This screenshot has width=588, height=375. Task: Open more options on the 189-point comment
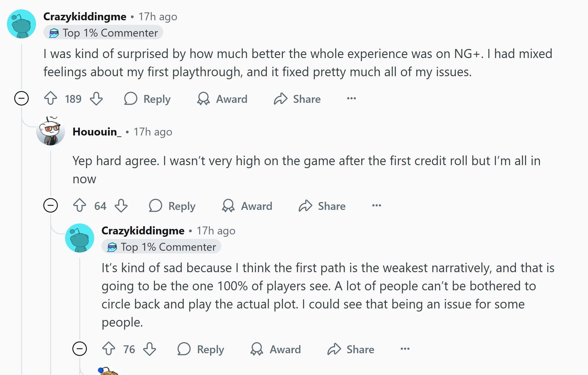point(351,99)
